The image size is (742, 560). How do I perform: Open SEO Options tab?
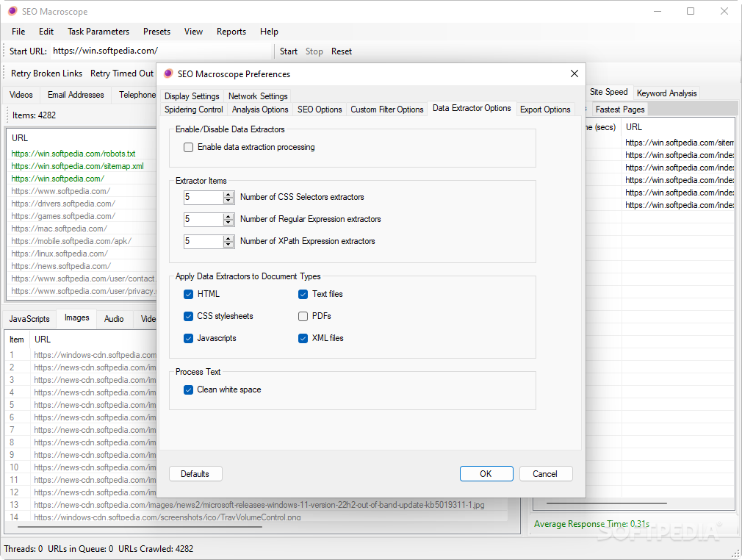coord(320,110)
